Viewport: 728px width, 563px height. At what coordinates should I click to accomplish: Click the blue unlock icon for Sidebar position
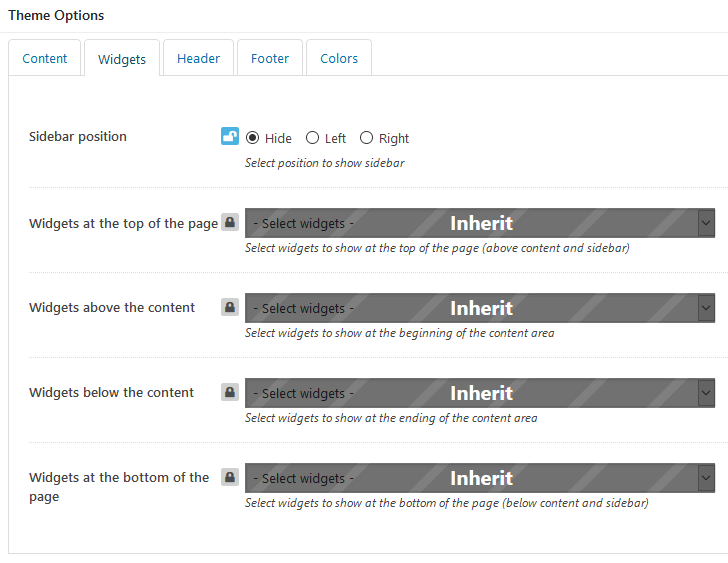[230, 136]
